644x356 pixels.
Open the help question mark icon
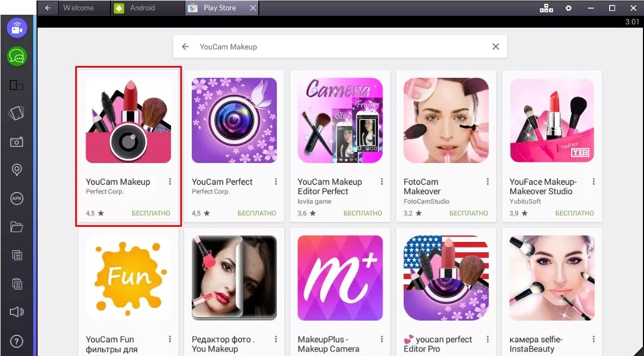pos(16,341)
